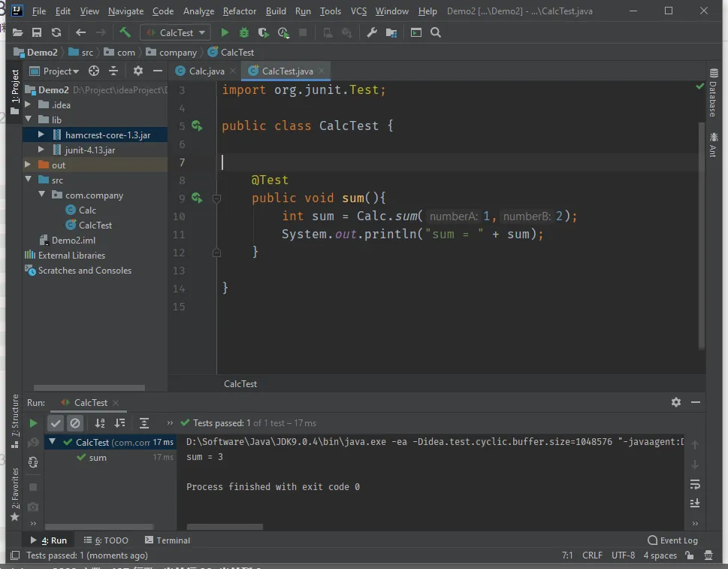This screenshot has width=728, height=569.
Task: Click the run gutter icon beside sum method
Action: point(197,198)
